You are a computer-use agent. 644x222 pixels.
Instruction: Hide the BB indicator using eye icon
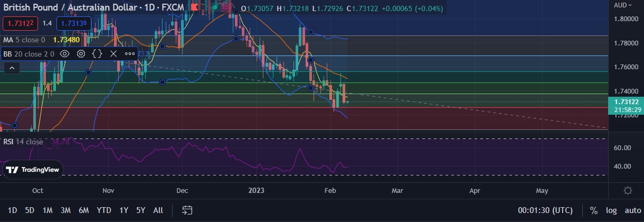(x=65, y=53)
